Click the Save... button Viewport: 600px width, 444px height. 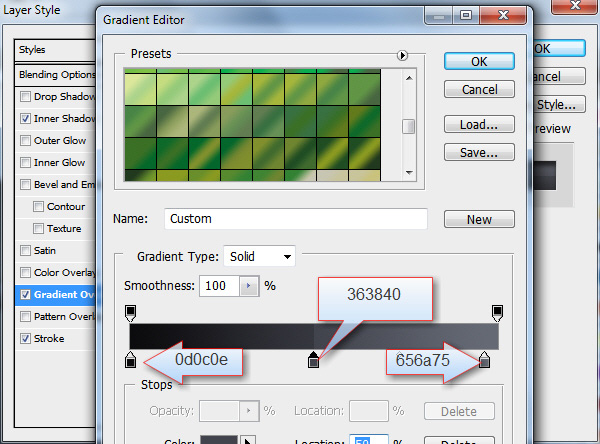click(x=479, y=152)
